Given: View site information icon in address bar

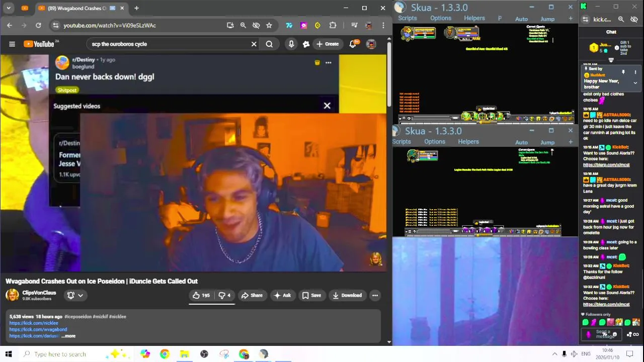Looking at the screenshot, I should pyautogui.click(x=56, y=25).
